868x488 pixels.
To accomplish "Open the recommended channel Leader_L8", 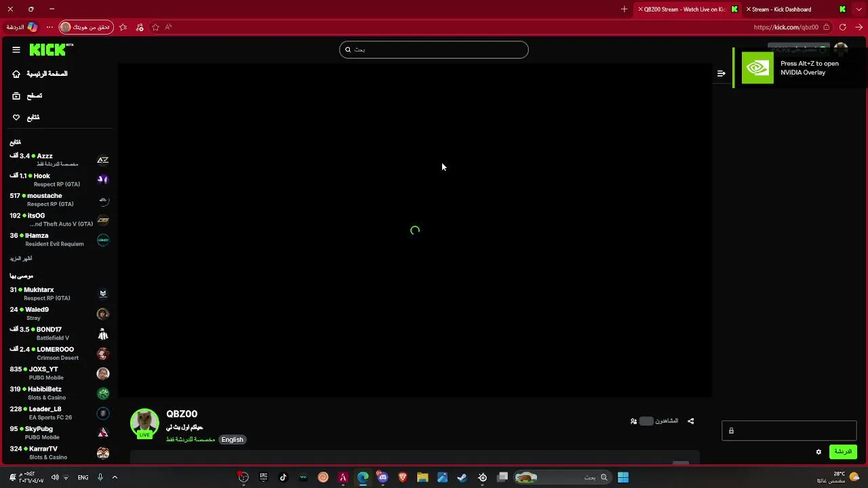I will point(60,413).
